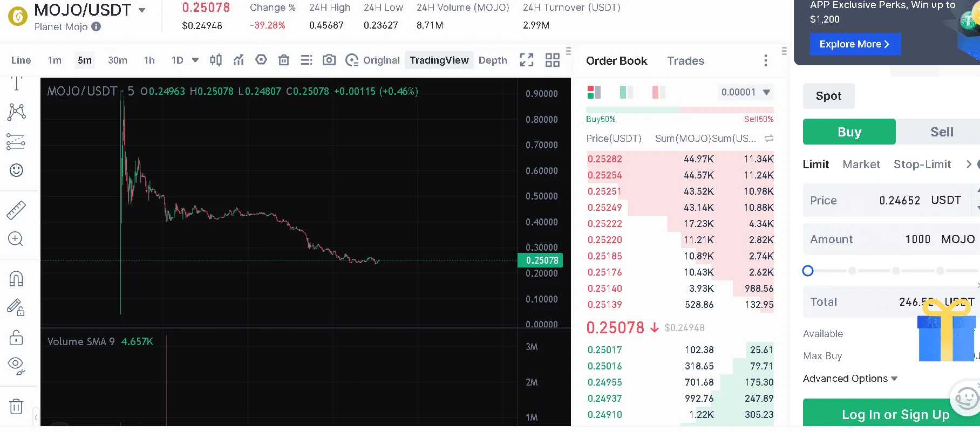The image size is (980, 432).
Task: Switch chart to Original mode
Action: pos(381,60)
